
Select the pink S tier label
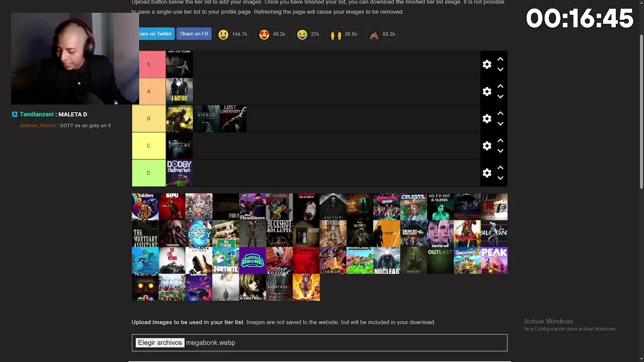[x=148, y=64]
